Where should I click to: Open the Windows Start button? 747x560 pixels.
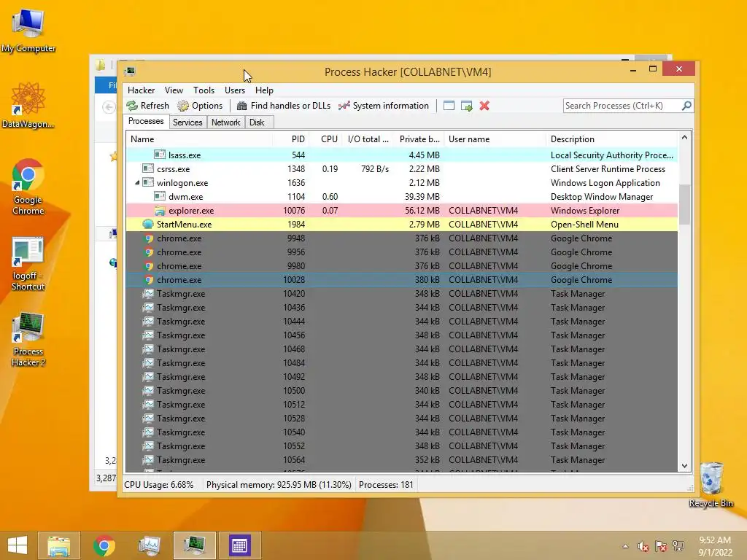pos(18,545)
